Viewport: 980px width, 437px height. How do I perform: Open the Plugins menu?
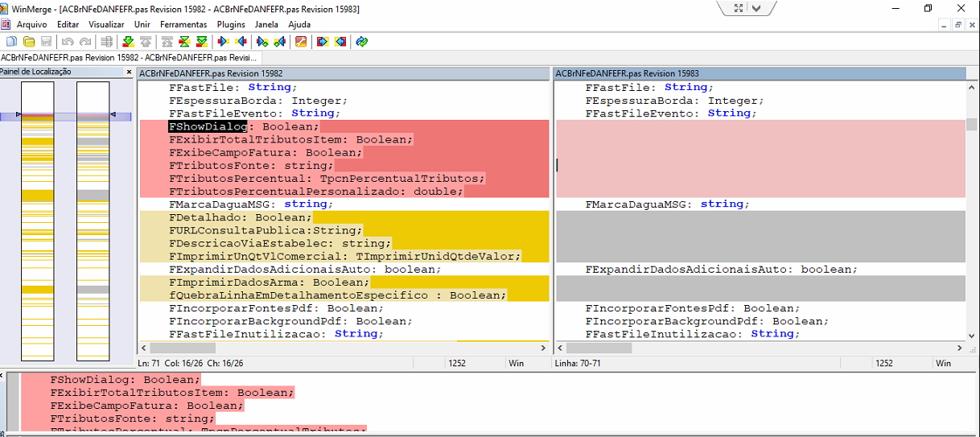[232, 25]
